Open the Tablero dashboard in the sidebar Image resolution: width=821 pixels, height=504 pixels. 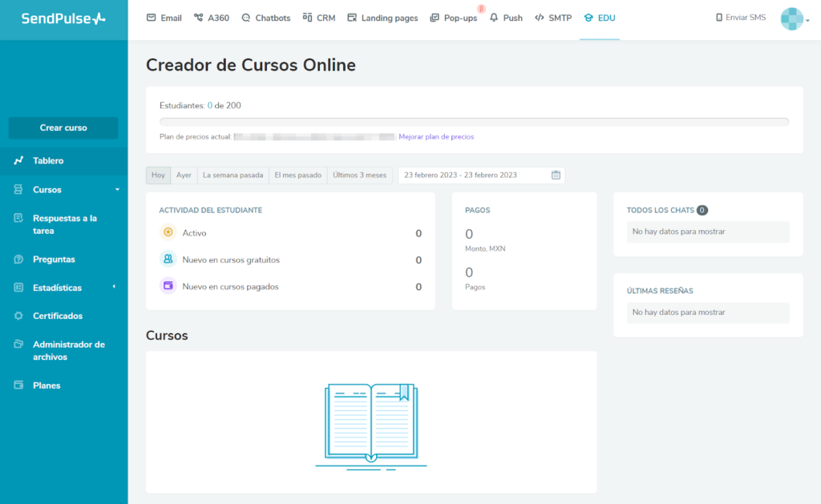click(47, 160)
